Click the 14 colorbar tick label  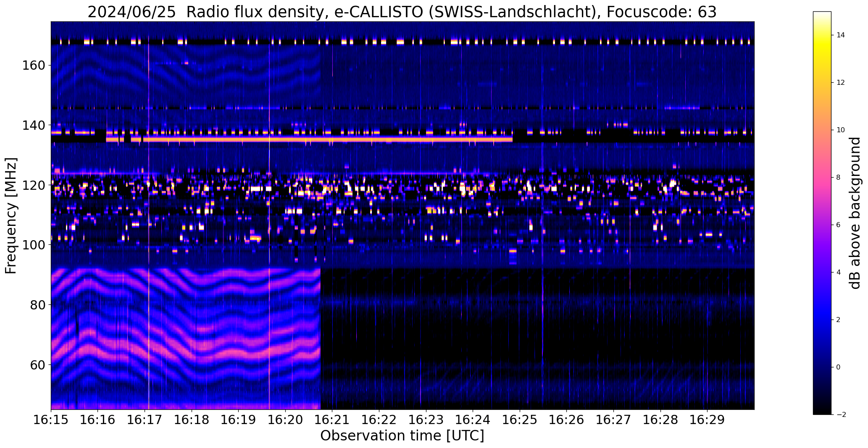(841, 35)
